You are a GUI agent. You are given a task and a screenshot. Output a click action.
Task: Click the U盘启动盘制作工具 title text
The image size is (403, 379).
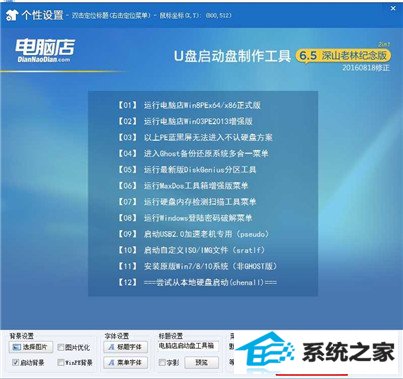click(232, 56)
